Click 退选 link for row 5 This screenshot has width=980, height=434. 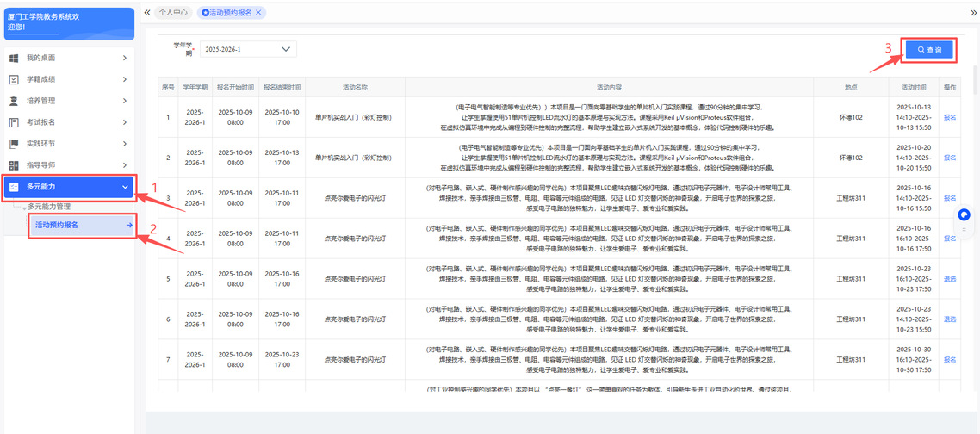[950, 279]
